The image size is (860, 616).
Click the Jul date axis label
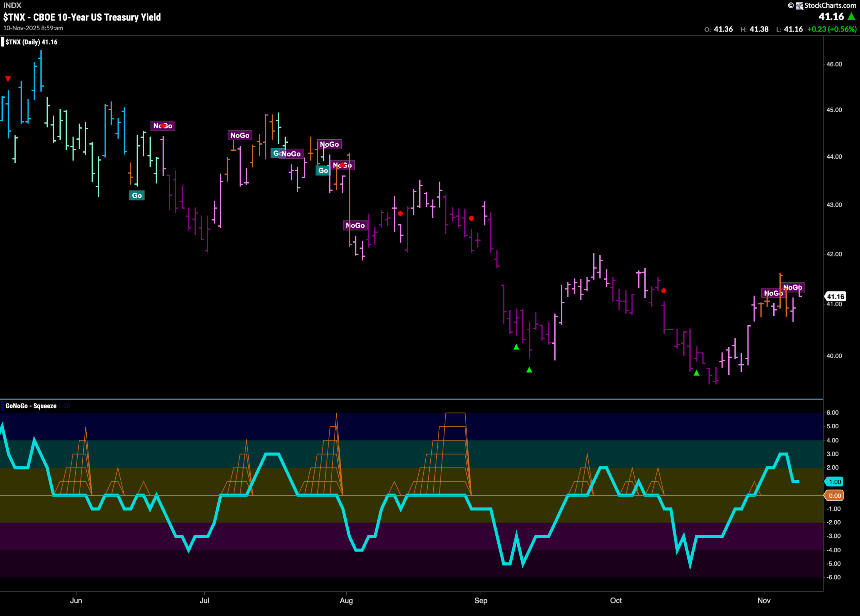pyautogui.click(x=204, y=601)
